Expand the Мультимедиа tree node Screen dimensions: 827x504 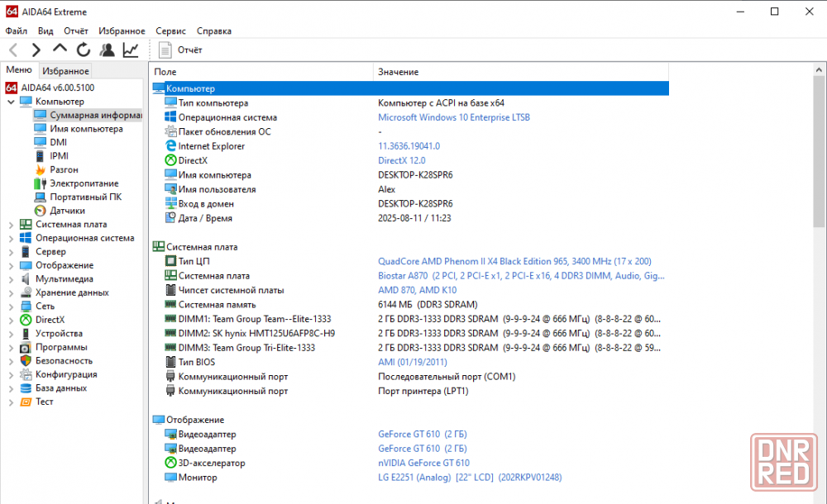point(11,279)
